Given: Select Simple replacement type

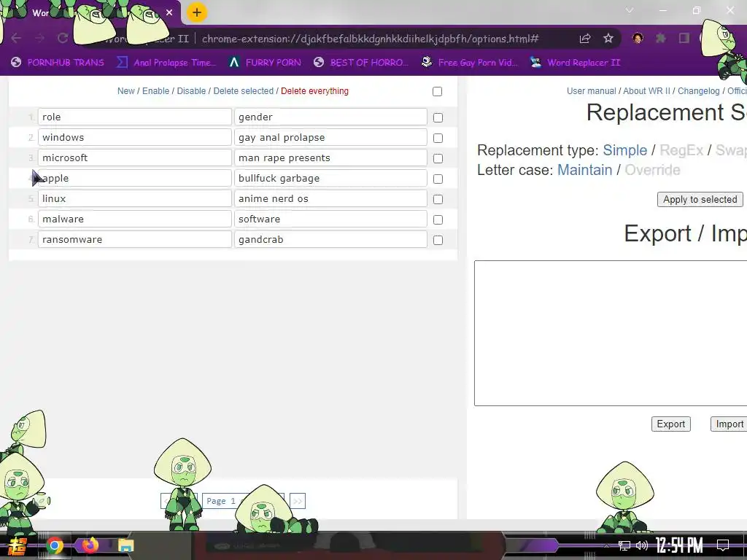Looking at the screenshot, I should [624, 150].
